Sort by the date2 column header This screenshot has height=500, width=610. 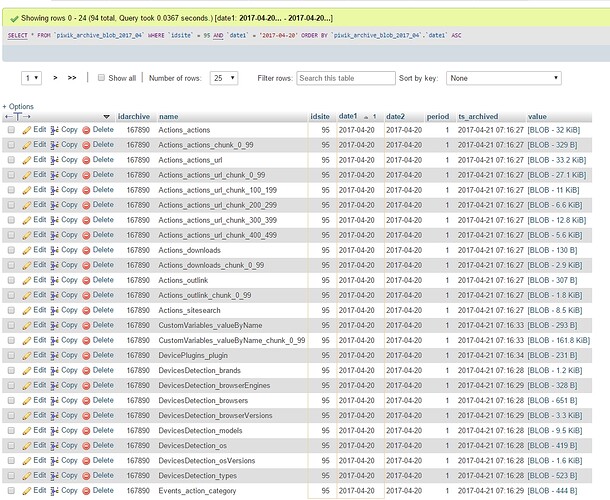395,116
